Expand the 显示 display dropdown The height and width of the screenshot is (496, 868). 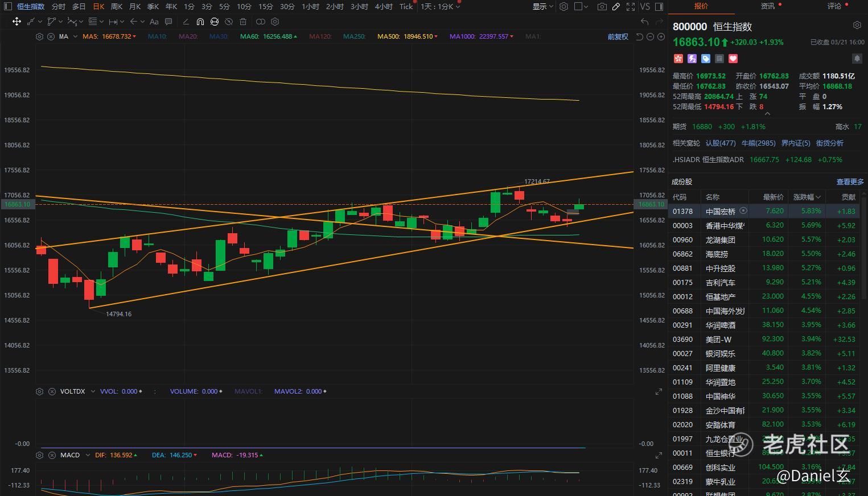pyautogui.click(x=543, y=7)
